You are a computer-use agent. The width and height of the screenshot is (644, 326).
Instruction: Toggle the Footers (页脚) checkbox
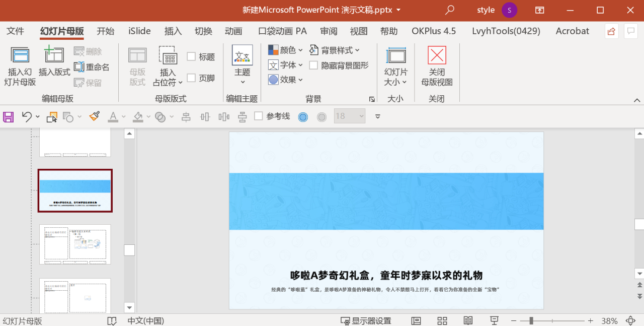191,78
